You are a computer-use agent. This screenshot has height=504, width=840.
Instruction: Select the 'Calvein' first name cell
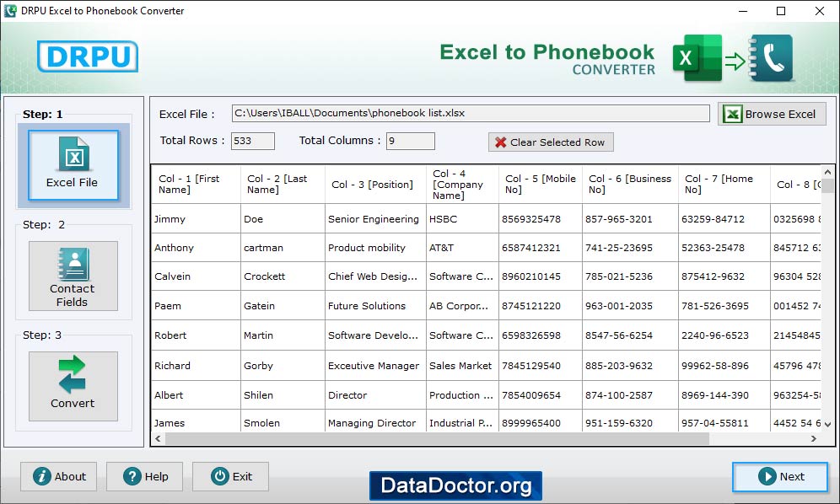point(196,276)
